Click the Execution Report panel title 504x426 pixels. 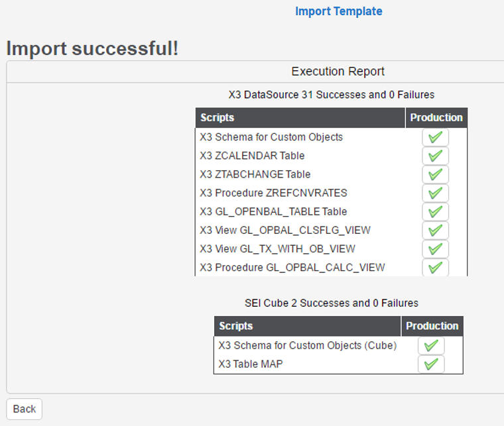[x=338, y=72]
